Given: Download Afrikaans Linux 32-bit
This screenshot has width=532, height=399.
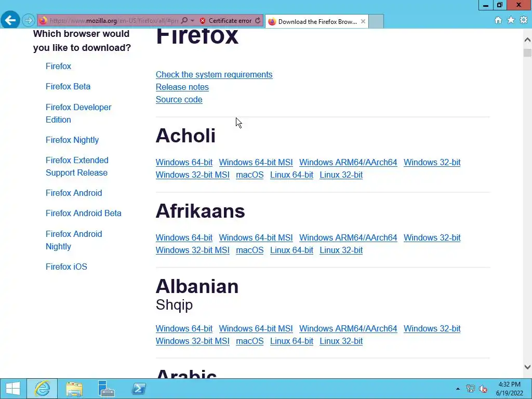Looking at the screenshot, I should tap(341, 250).
